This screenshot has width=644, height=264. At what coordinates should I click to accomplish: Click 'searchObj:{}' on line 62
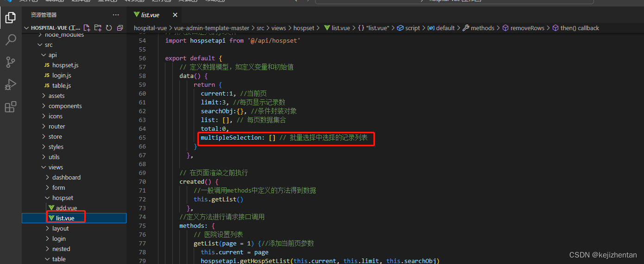coord(222,111)
